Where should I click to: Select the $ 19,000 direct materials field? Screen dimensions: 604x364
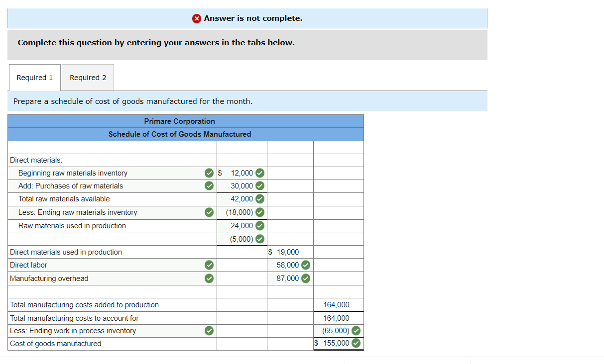290,252
